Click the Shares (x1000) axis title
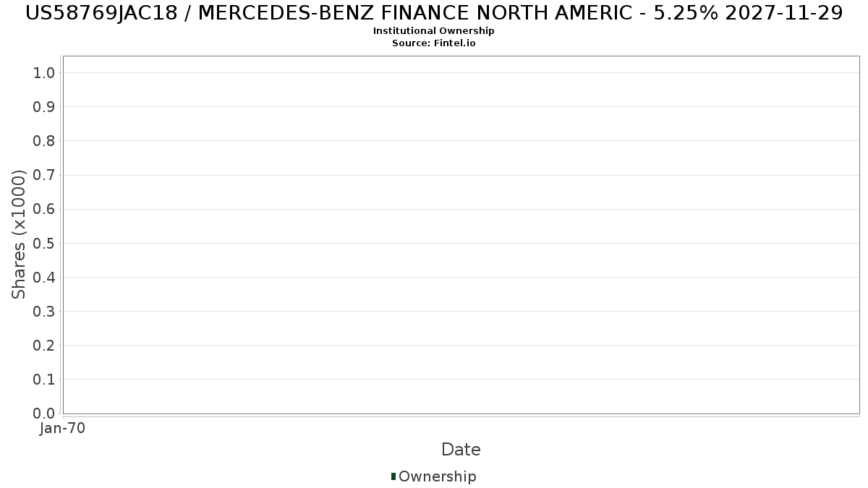 click(19, 234)
